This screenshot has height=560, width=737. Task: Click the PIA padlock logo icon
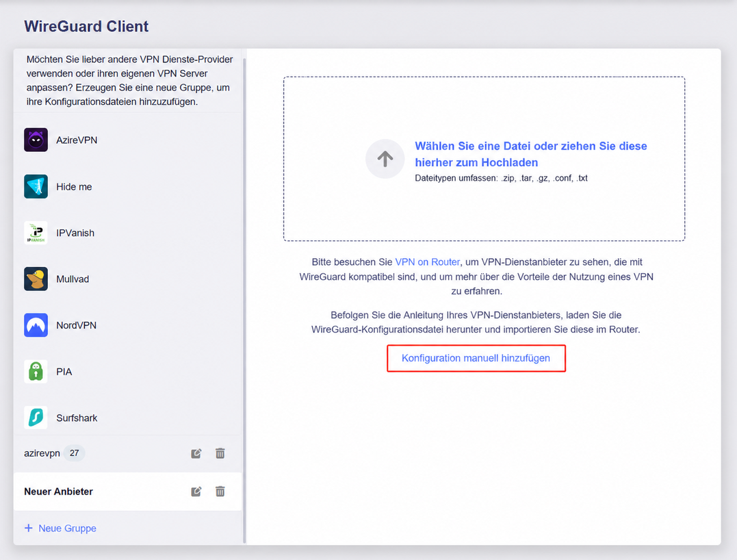(36, 372)
